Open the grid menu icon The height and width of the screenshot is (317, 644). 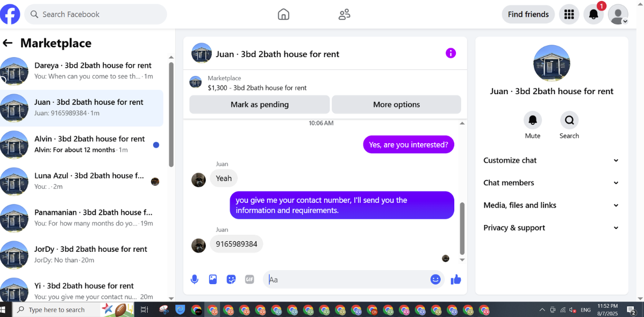(x=569, y=15)
